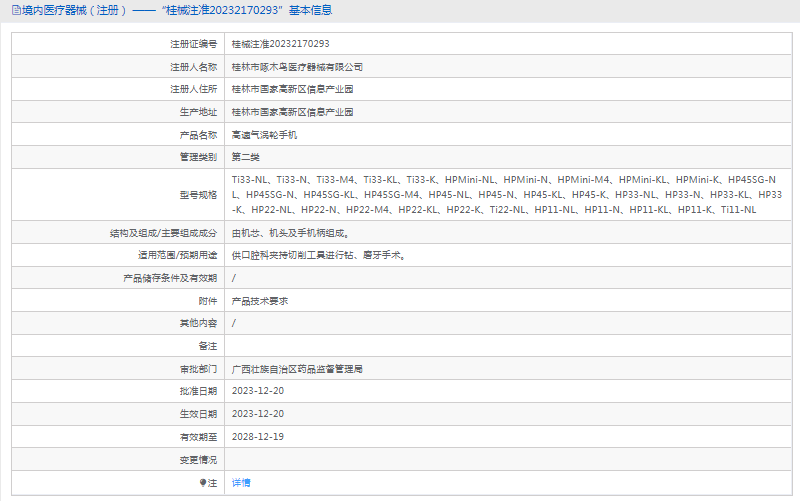Click the 注册证编号 row label

pos(193,44)
